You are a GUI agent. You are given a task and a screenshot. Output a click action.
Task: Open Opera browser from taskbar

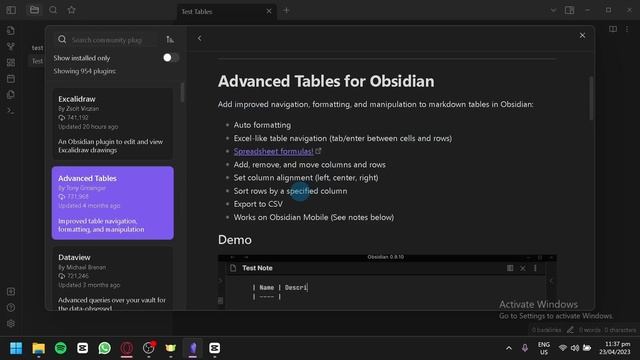pyautogui.click(x=127, y=348)
